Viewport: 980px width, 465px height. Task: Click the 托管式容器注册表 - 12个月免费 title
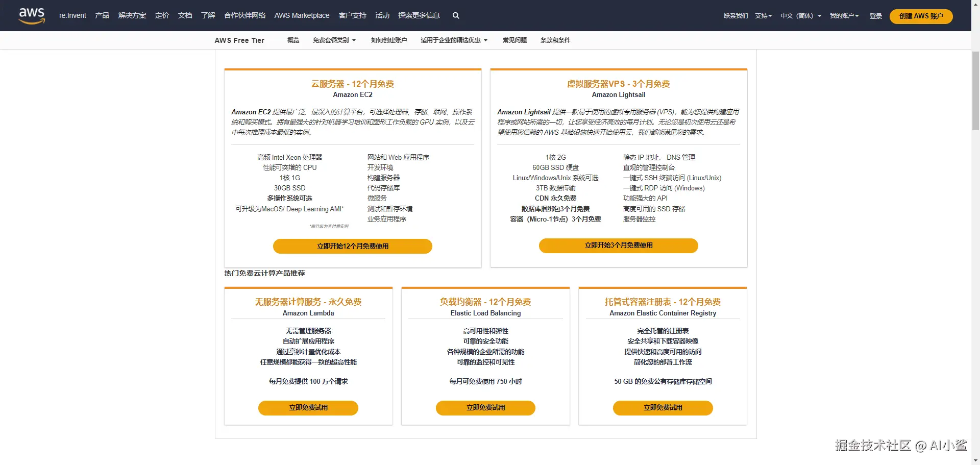[x=663, y=302]
